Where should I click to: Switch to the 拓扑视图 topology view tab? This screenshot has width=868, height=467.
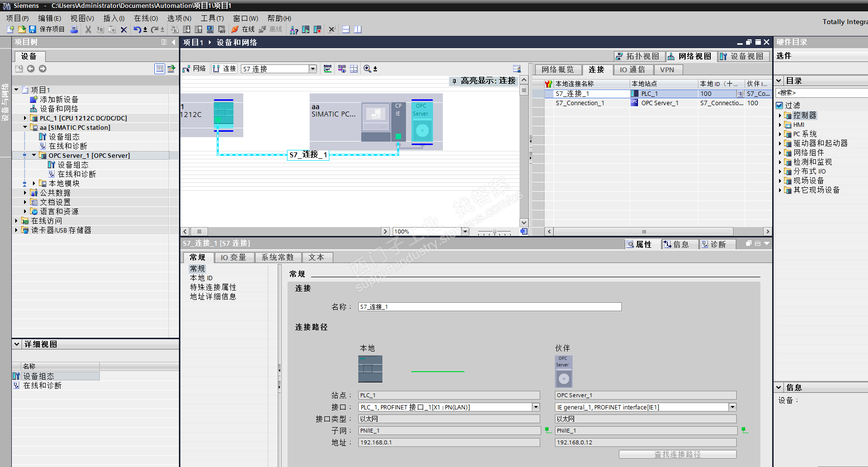[639, 56]
